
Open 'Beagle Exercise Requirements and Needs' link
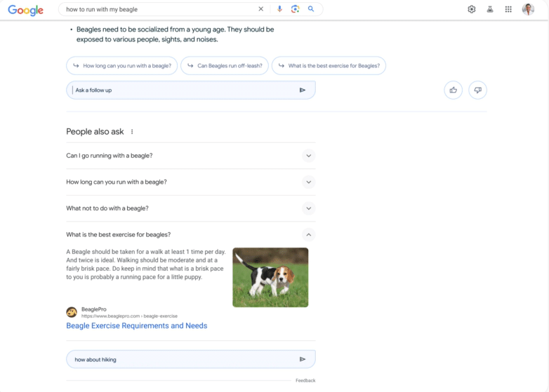[x=137, y=325]
